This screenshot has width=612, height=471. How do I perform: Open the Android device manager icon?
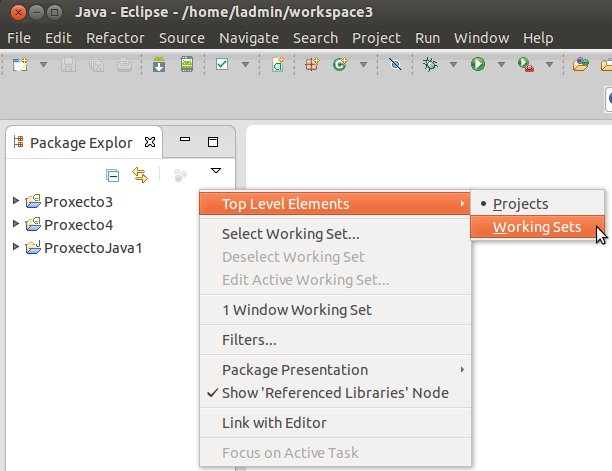(187, 64)
